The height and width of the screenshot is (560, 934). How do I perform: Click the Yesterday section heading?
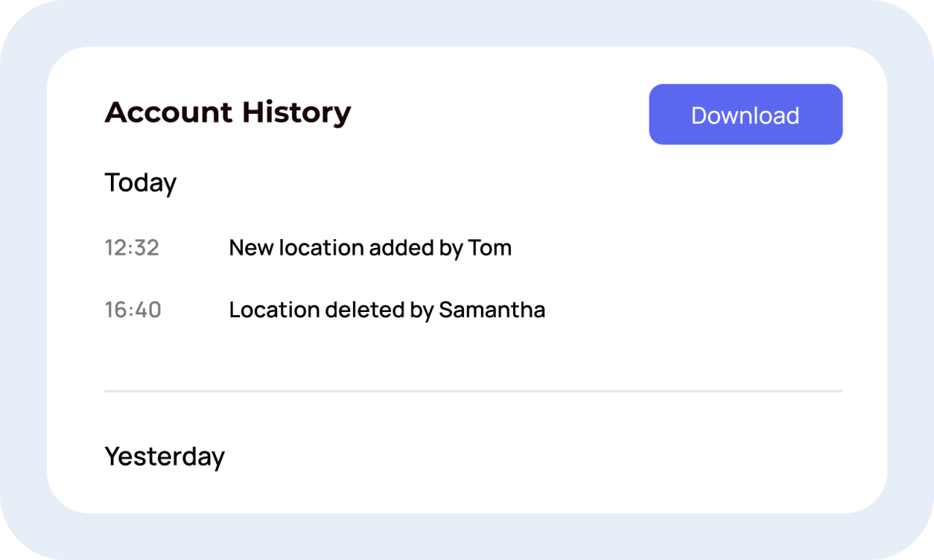point(164,456)
